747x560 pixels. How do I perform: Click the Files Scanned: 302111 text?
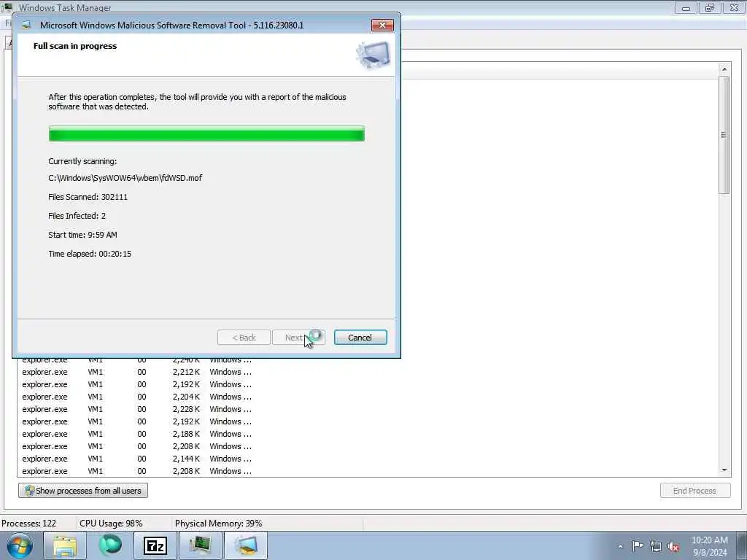point(88,197)
